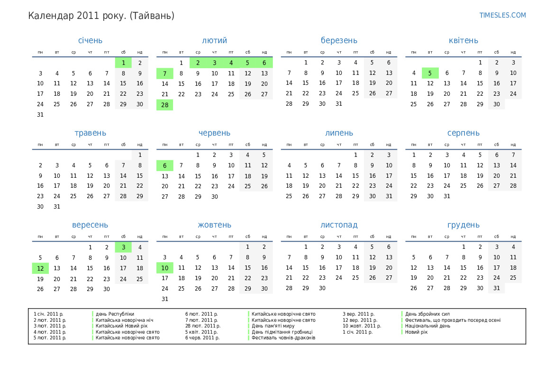554x392 pixels.
Task: Select the month heading "вересень"
Action: click(90, 225)
